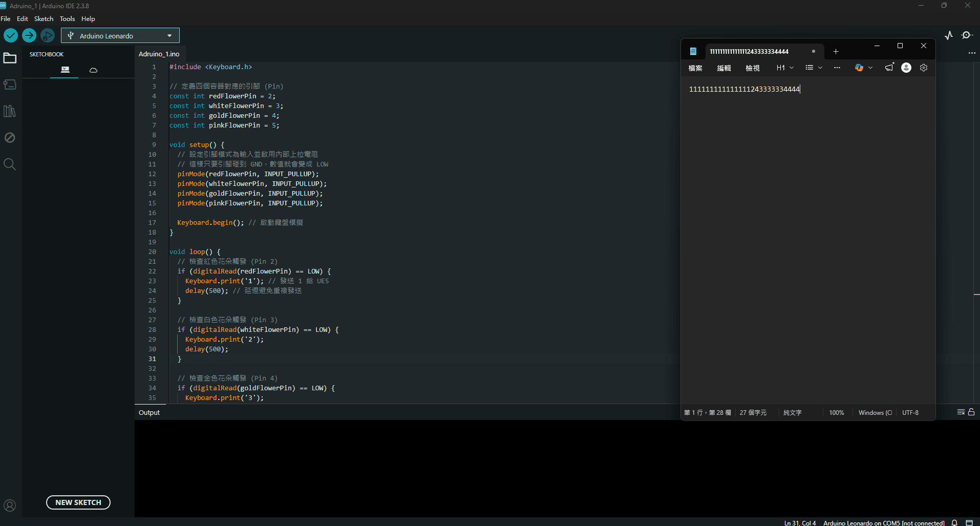Image resolution: width=980 pixels, height=526 pixels.
Task: Open the Serial Plotter icon
Action: point(949,35)
